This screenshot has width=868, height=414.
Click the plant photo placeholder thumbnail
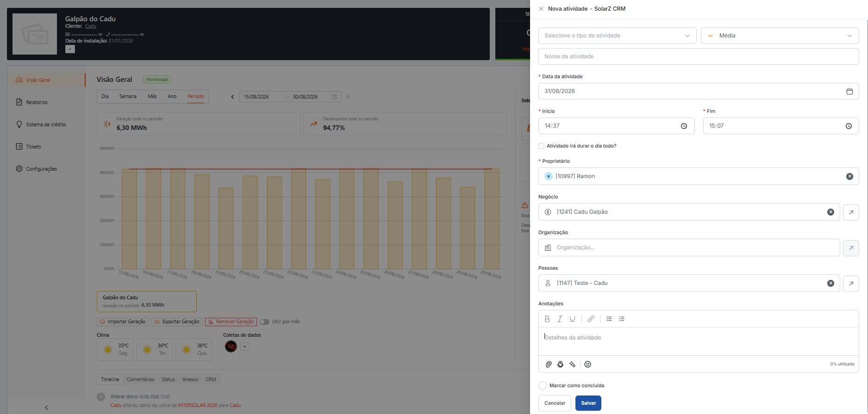tap(35, 34)
